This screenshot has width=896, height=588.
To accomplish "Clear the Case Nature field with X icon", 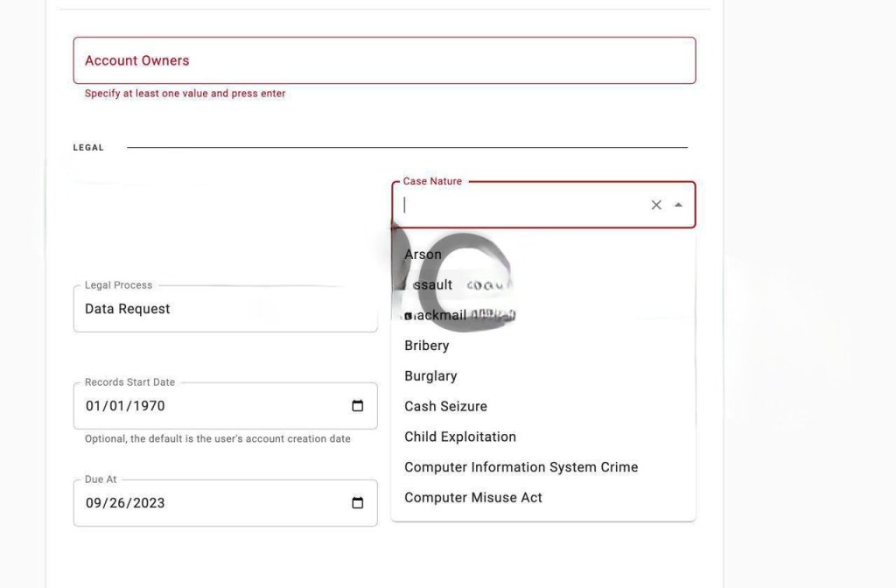I will tap(656, 205).
